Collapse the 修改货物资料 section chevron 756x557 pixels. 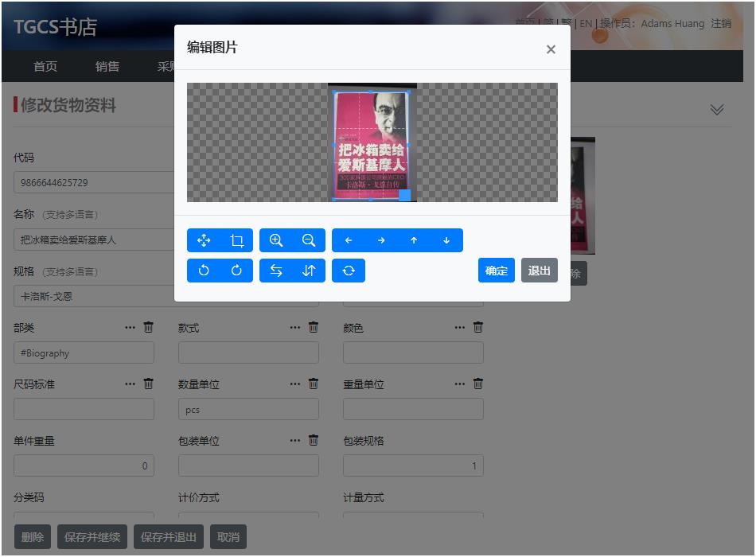click(716, 110)
